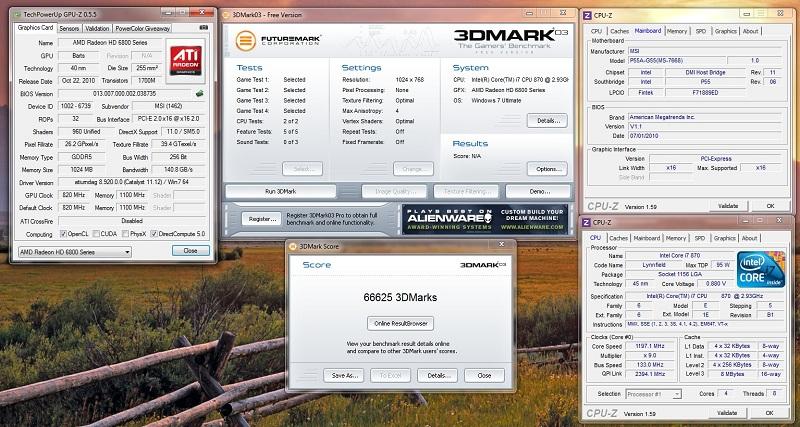The width and height of the screenshot is (800, 427).
Task: Select the Graphics Card tab in GPU-Z
Action: point(36,28)
